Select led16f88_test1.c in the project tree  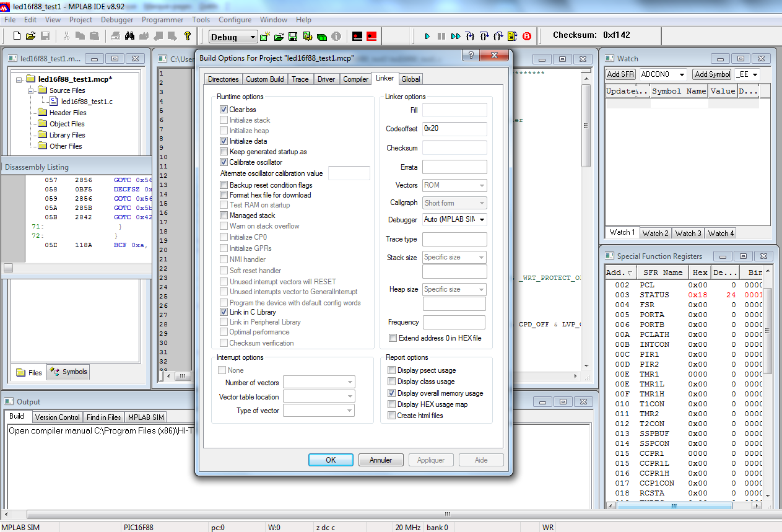[87, 102]
